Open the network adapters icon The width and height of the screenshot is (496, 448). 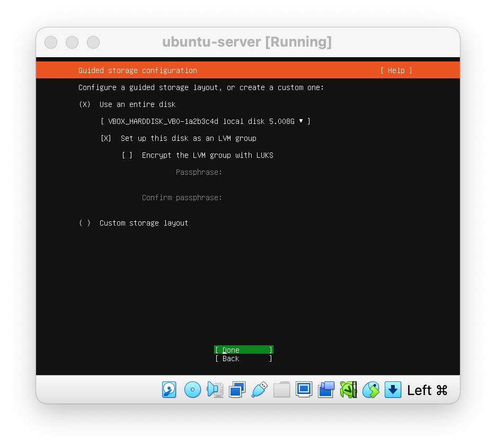237,390
